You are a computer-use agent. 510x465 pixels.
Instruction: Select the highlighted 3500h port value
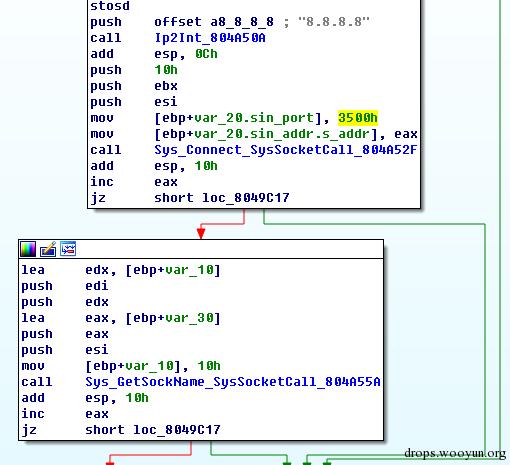[358, 118]
